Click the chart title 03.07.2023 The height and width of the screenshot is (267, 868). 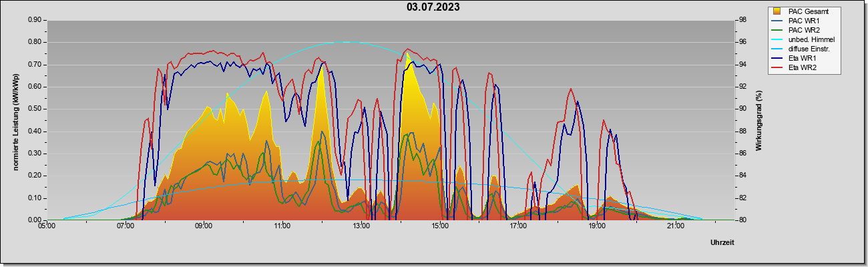point(433,7)
